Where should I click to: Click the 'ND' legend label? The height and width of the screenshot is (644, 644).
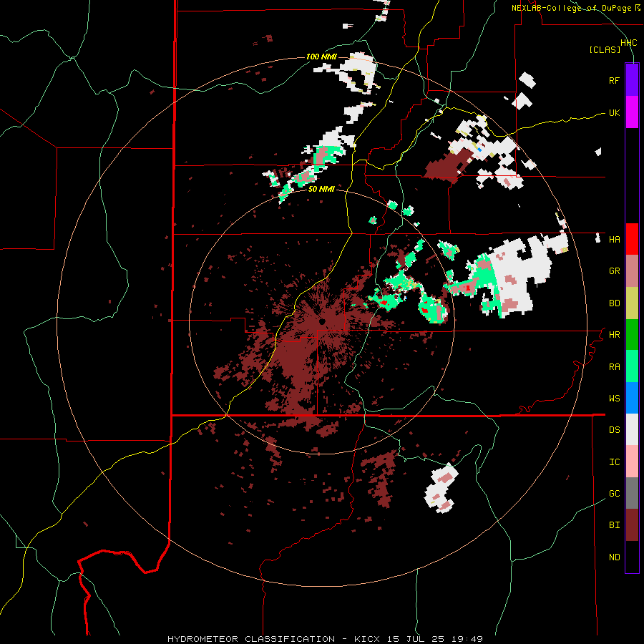[x=614, y=557]
